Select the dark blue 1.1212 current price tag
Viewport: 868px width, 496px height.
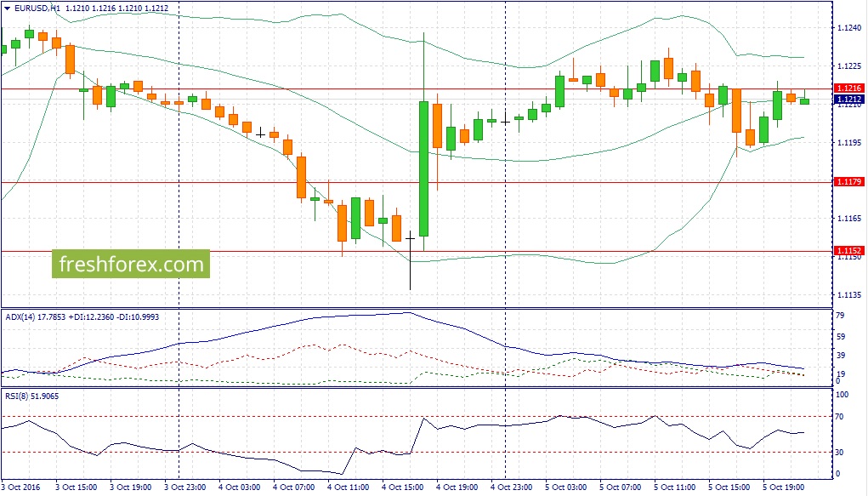click(848, 100)
